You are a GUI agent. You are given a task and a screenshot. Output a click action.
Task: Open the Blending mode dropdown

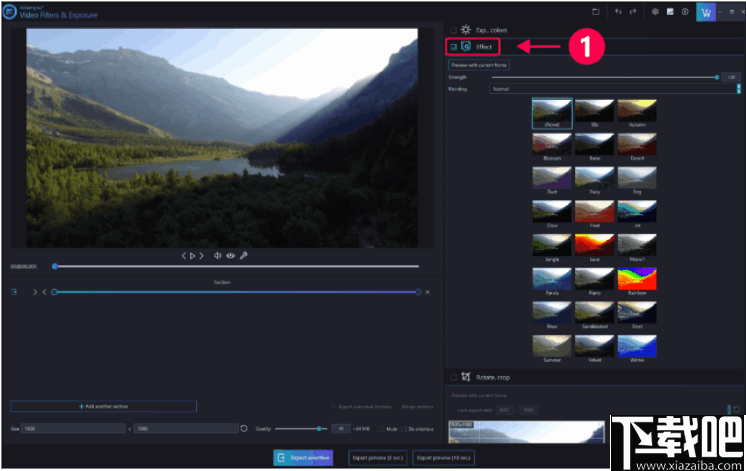pos(615,88)
